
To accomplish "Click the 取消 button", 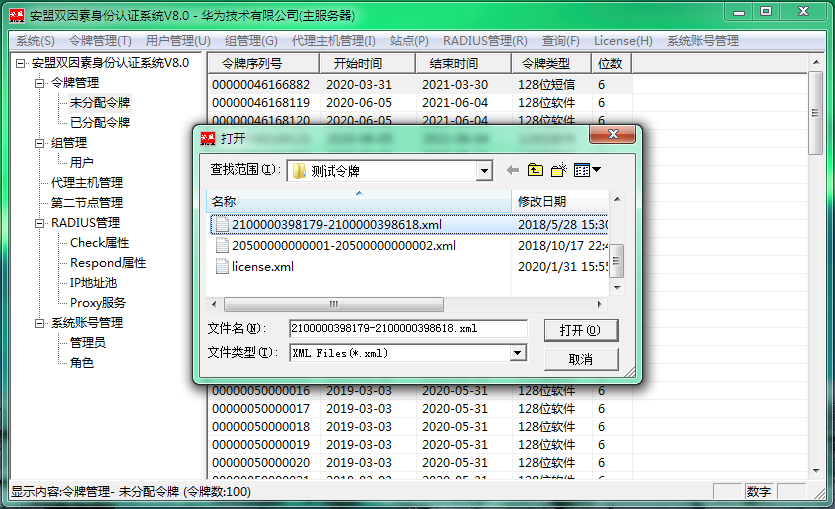I will [x=580, y=359].
